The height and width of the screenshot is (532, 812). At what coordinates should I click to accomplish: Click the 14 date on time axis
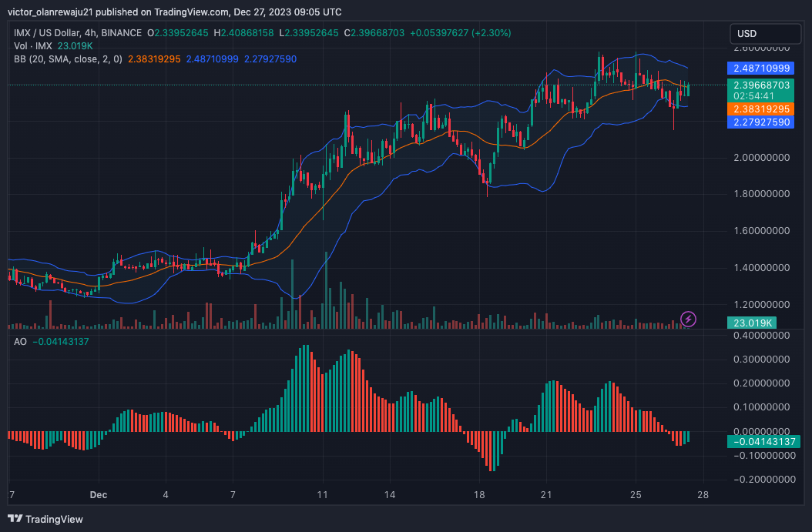tap(389, 495)
